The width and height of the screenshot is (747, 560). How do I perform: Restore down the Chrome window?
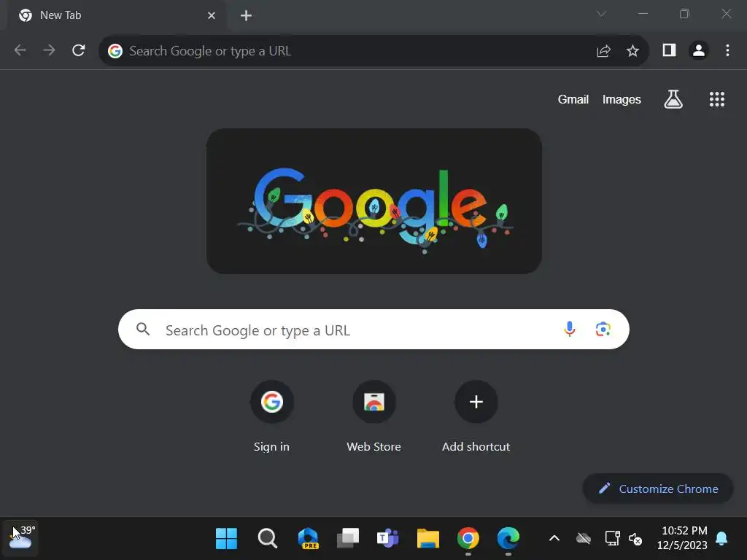(x=684, y=14)
